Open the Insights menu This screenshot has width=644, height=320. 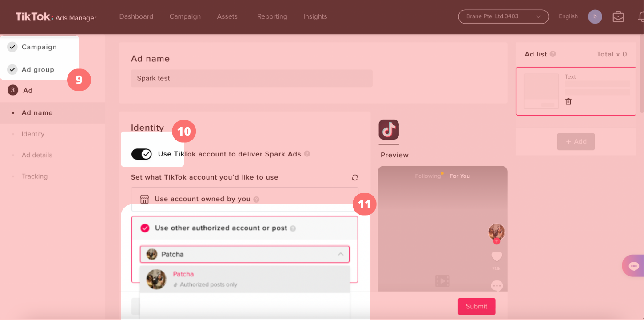[x=315, y=16]
